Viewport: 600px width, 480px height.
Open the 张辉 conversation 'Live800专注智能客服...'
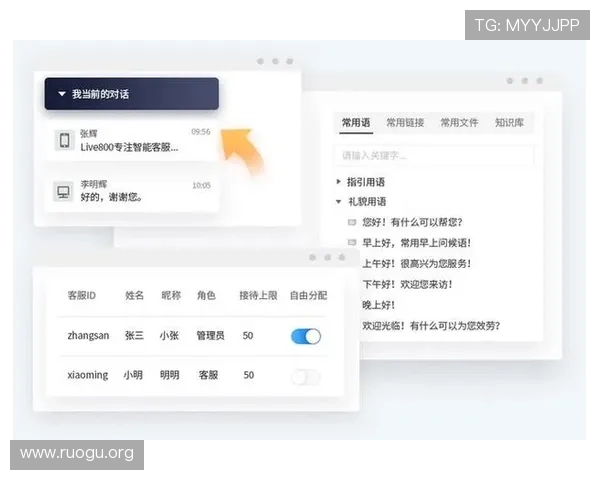[x=132, y=140]
